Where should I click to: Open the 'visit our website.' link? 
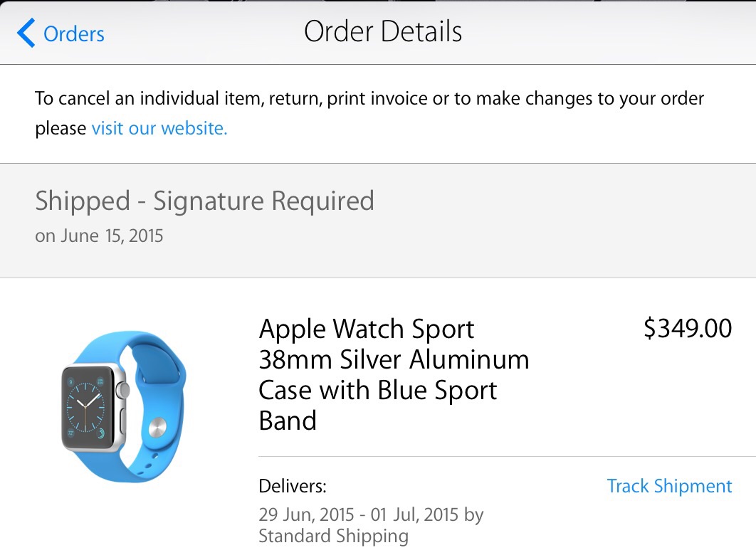(159, 129)
